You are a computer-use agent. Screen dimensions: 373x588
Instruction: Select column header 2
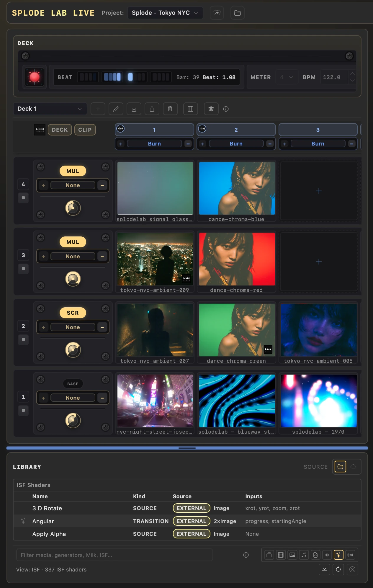click(236, 130)
